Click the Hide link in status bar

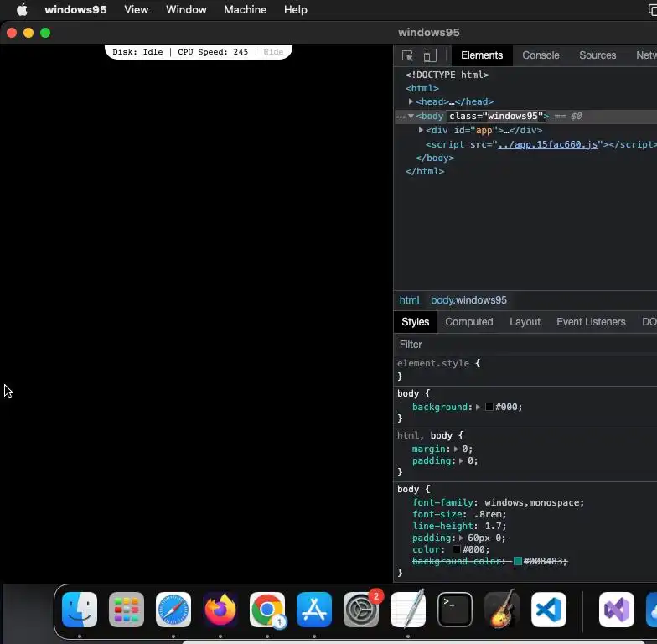[x=273, y=52]
